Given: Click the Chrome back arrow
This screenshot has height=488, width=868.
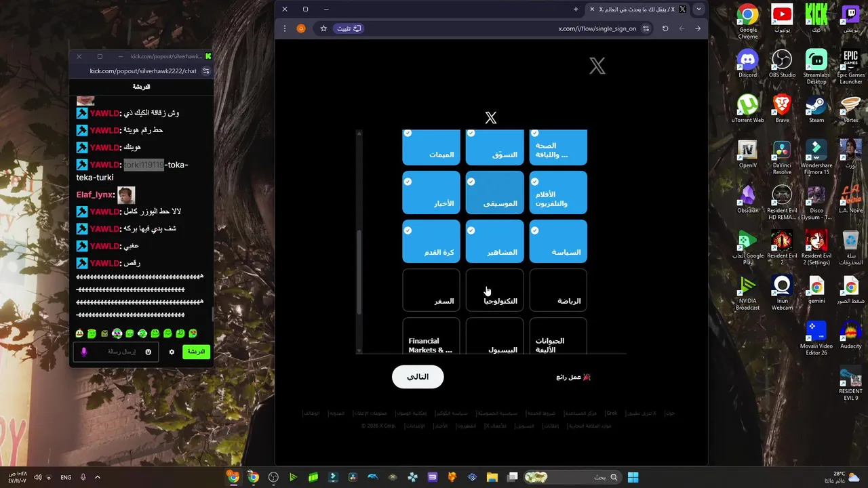Looking at the screenshot, I should 698,28.
